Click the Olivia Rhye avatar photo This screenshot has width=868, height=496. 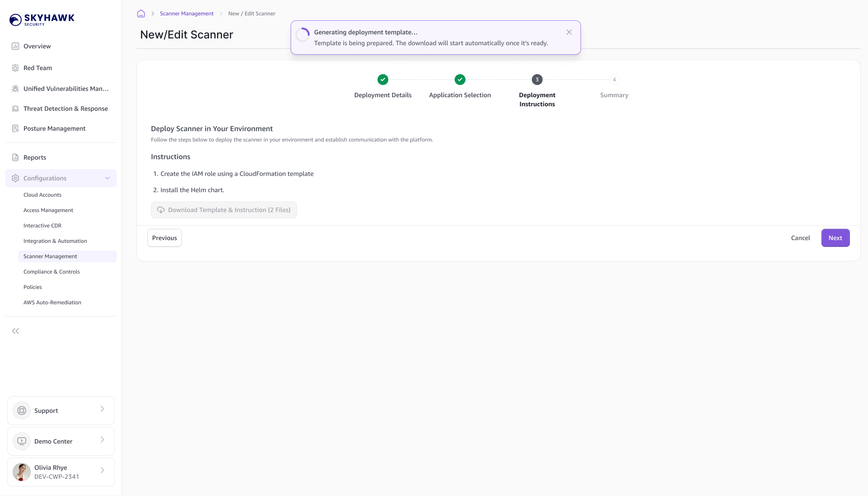22,472
